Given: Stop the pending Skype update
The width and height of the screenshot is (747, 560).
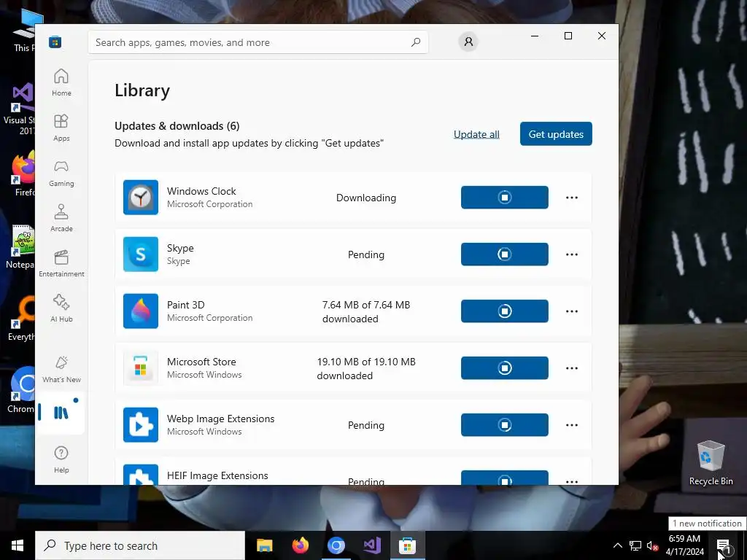Looking at the screenshot, I should pos(505,254).
